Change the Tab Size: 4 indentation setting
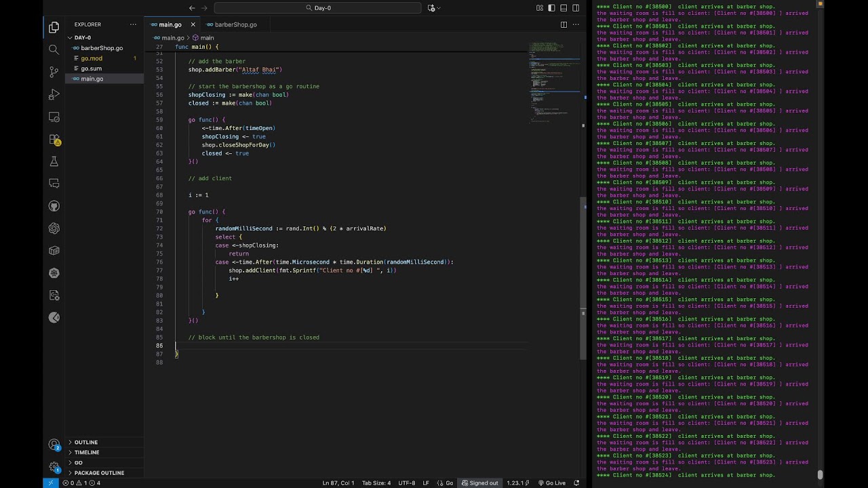The width and height of the screenshot is (868, 488). pyautogui.click(x=376, y=483)
